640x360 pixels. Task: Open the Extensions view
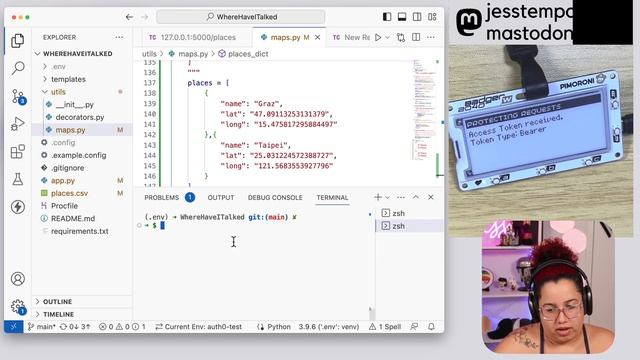[x=18, y=151]
